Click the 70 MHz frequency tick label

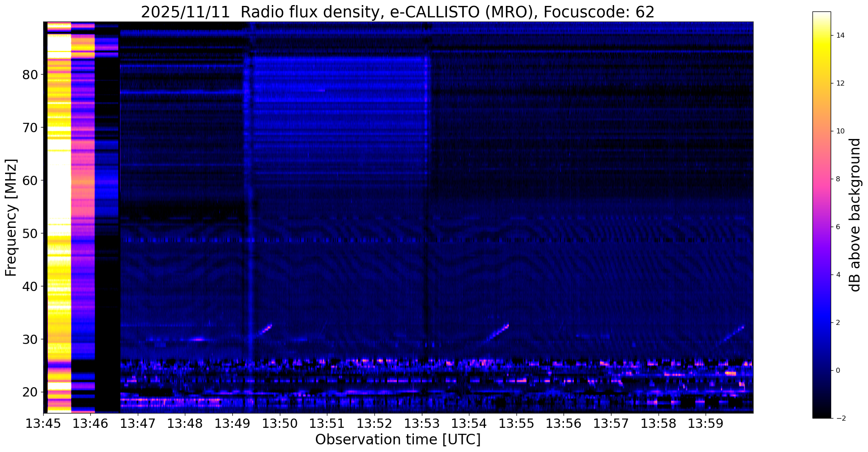click(x=30, y=128)
